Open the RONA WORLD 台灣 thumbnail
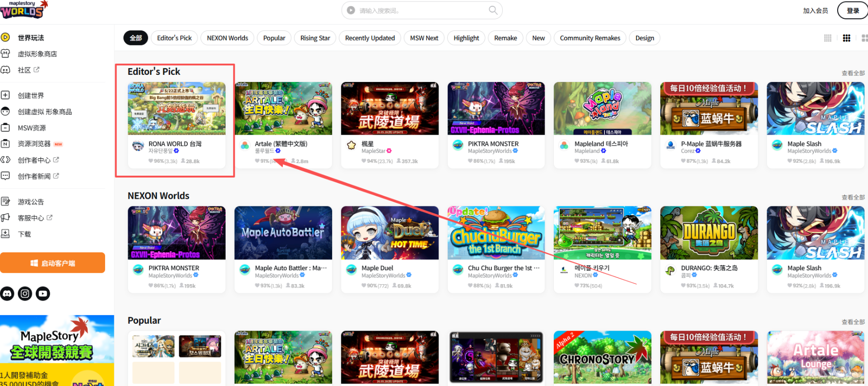The height and width of the screenshot is (386, 868). (x=176, y=109)
